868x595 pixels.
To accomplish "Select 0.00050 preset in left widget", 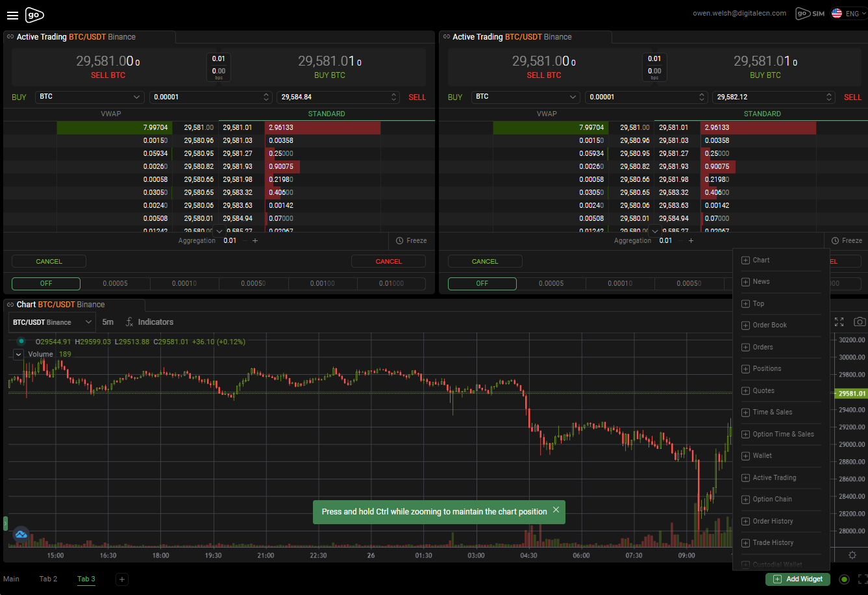I will tap(254, 284).
